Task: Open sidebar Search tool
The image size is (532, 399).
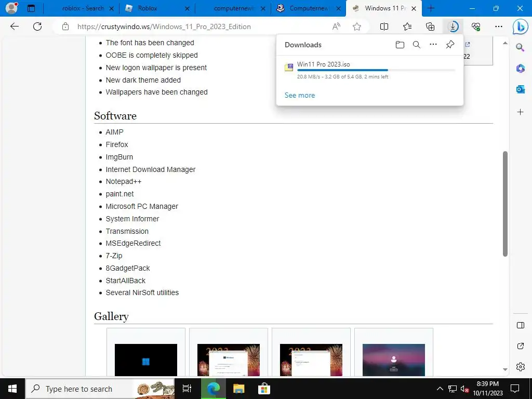Action: [520, 47]
